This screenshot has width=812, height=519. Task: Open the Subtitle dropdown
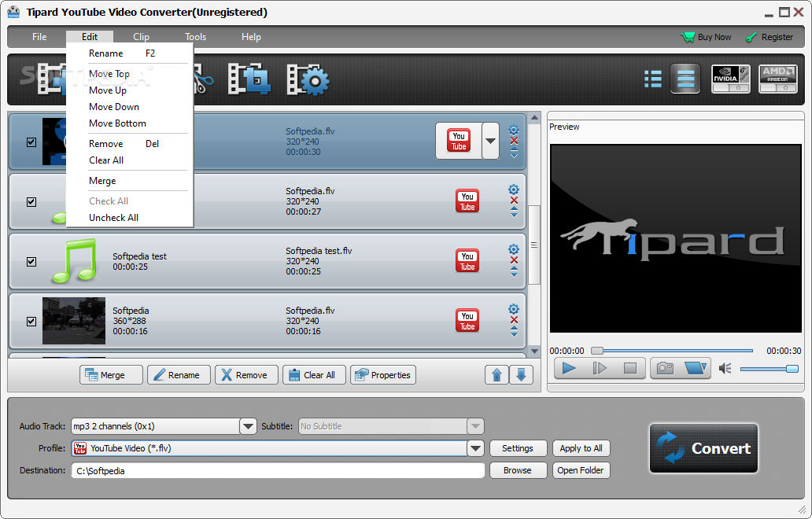(x=475, y=426)
